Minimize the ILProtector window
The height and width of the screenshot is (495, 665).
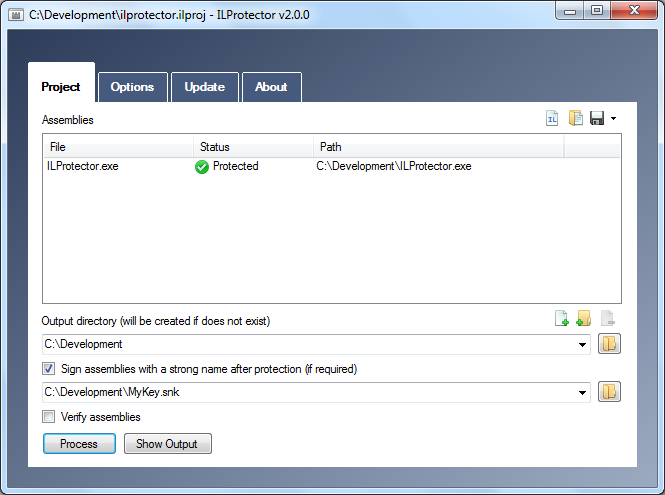tap(570, 10)
